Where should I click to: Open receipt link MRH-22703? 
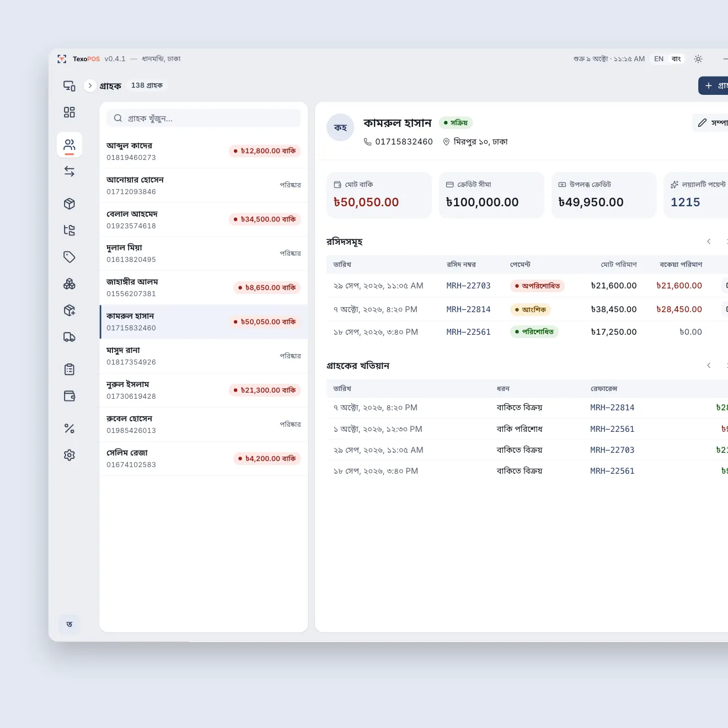click(x=468, y=286)
